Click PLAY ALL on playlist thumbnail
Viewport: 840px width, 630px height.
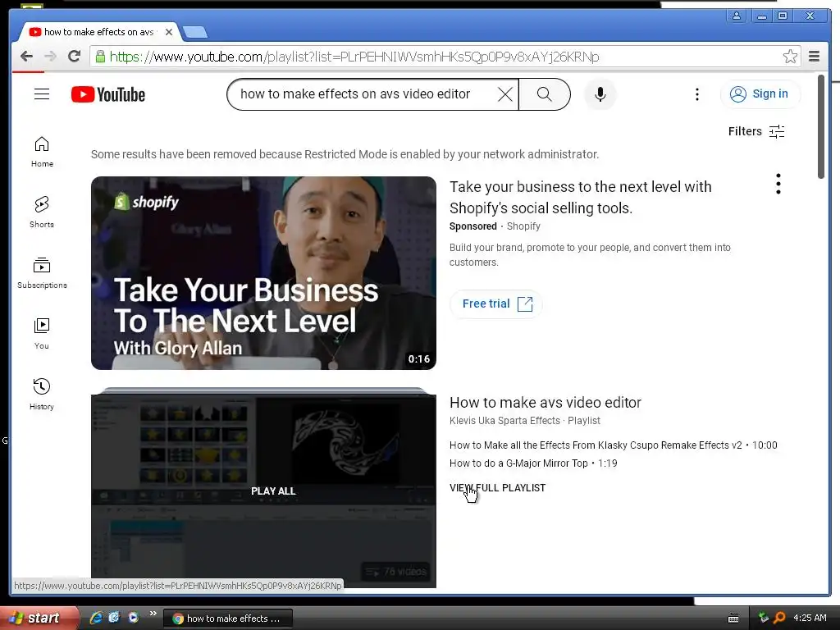click(x=273, y=491)
